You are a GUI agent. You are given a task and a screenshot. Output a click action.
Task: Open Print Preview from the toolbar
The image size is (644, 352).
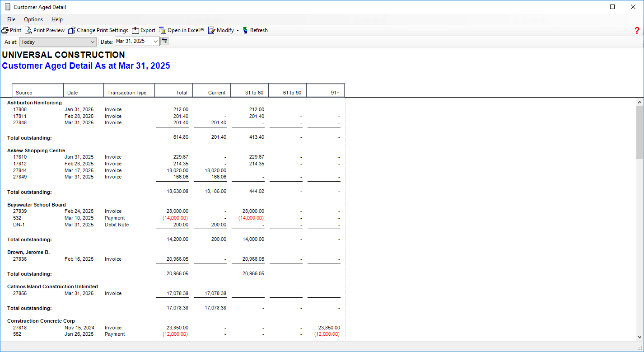pyautogui.click(x=45, y=30)
